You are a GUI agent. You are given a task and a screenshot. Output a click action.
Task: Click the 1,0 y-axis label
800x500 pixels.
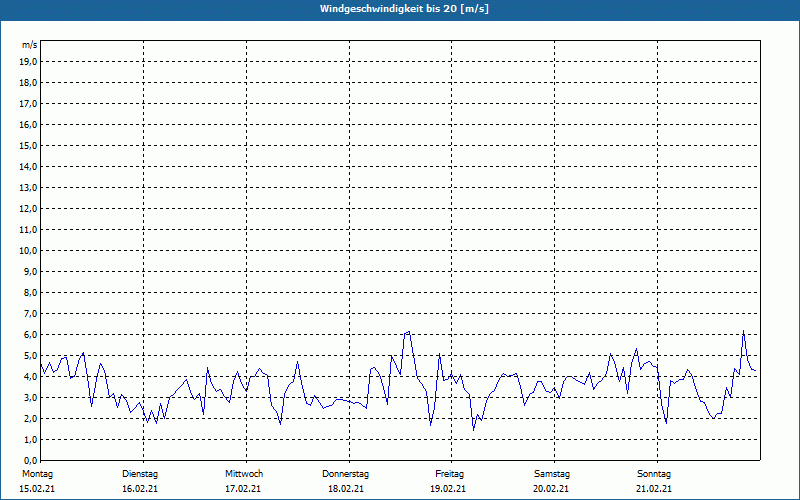coord(30,440)
